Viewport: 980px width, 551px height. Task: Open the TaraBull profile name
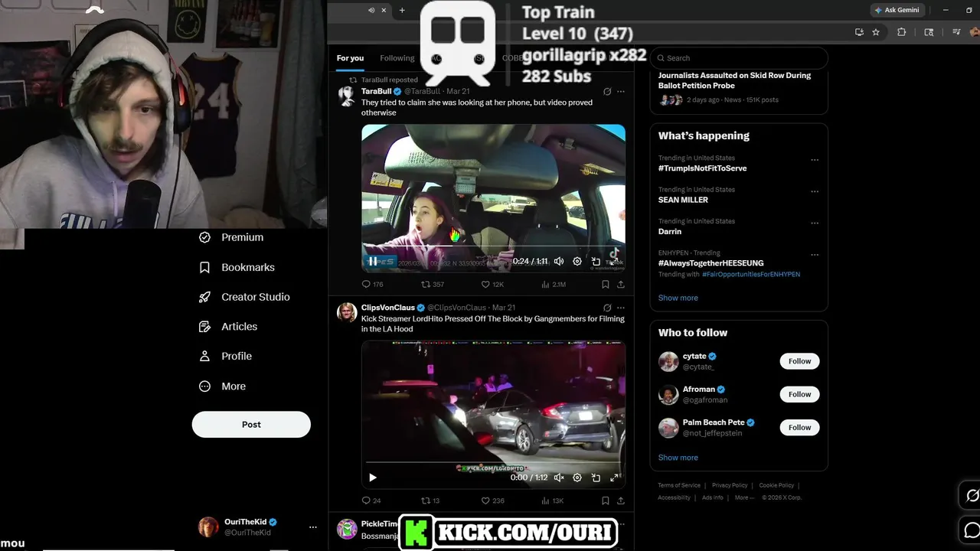click(x=377, y=92)
